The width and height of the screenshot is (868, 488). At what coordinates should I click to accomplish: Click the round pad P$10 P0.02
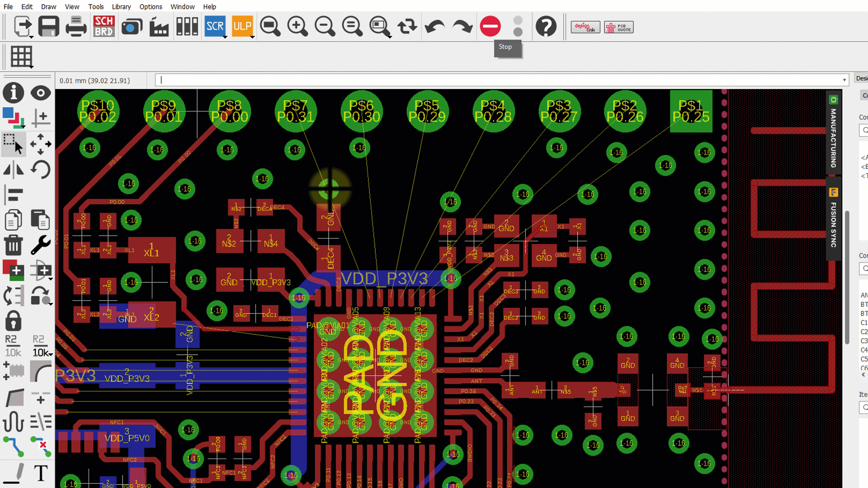[x=98, y=111]
